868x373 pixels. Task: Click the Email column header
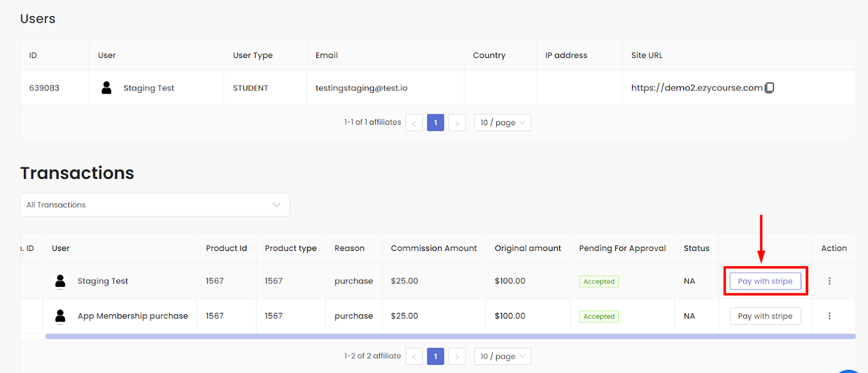coord(327,55)
